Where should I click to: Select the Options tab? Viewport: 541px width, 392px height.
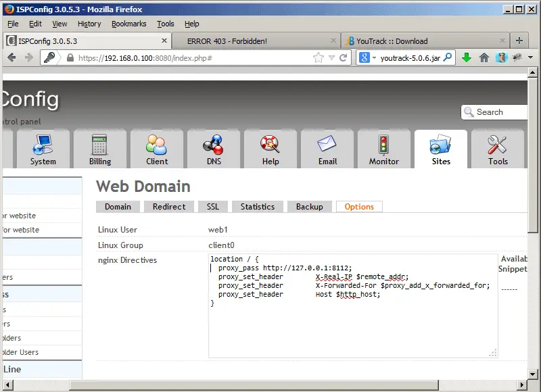[359, 207]
